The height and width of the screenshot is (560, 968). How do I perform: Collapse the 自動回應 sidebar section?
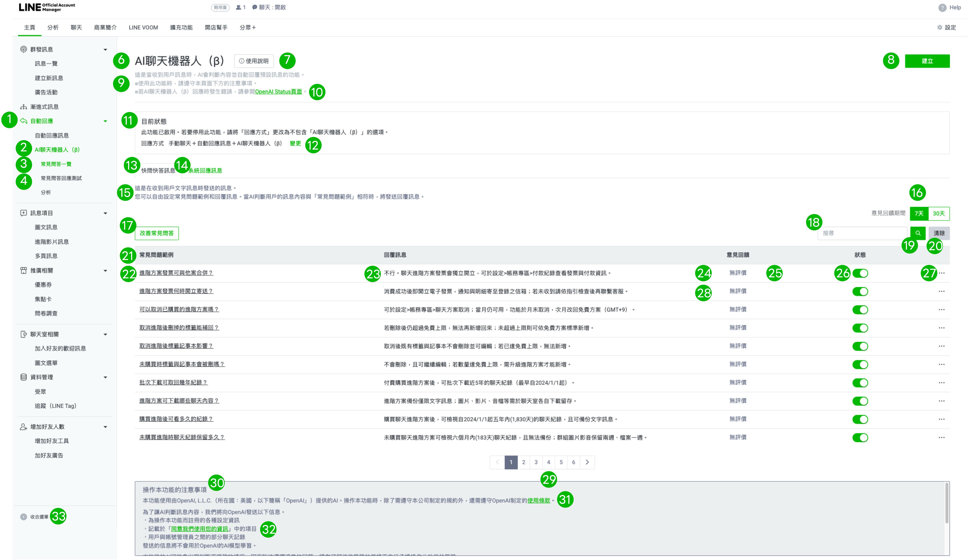point(105,121)
